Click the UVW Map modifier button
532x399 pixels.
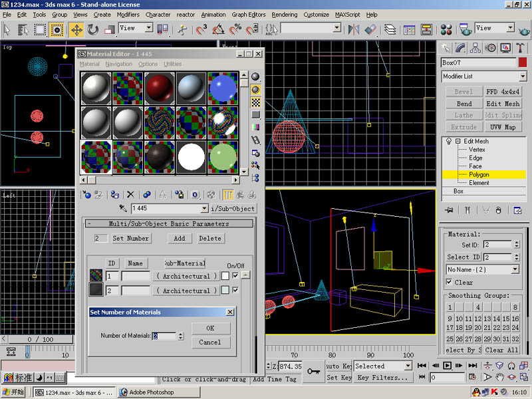(503, 127)
